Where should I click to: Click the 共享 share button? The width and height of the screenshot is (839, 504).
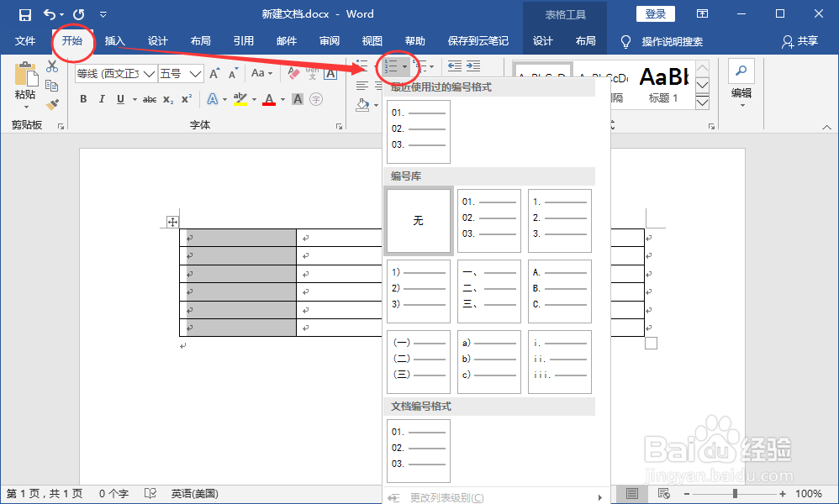pos(800,41)
